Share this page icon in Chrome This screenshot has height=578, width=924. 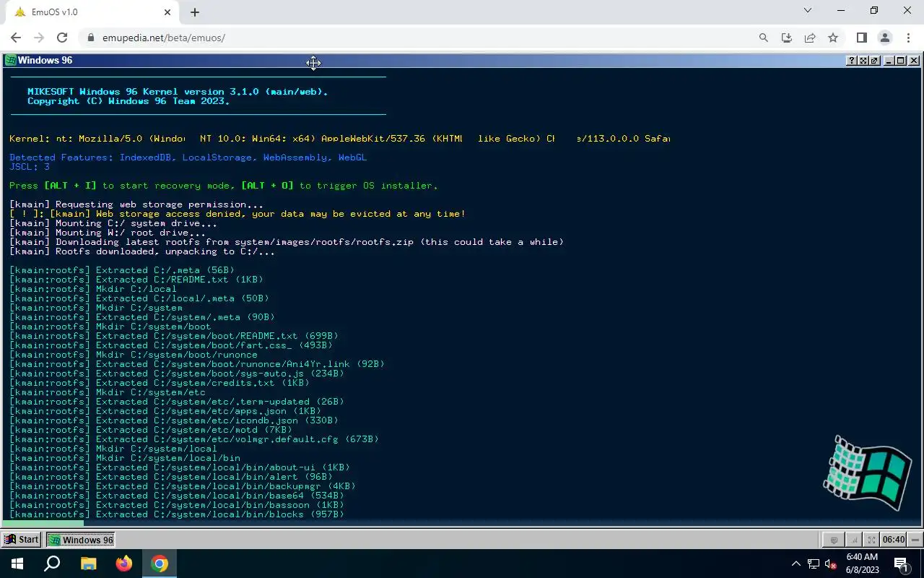point(810,38)
